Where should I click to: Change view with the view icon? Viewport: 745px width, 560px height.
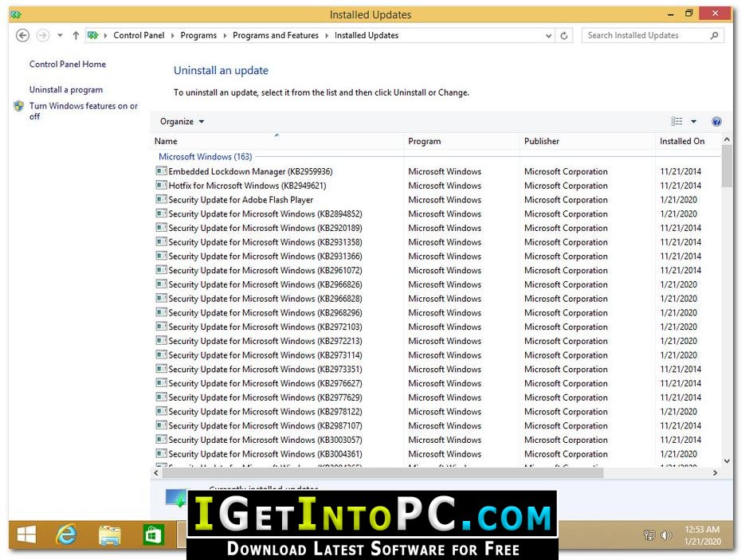(676, 122)
